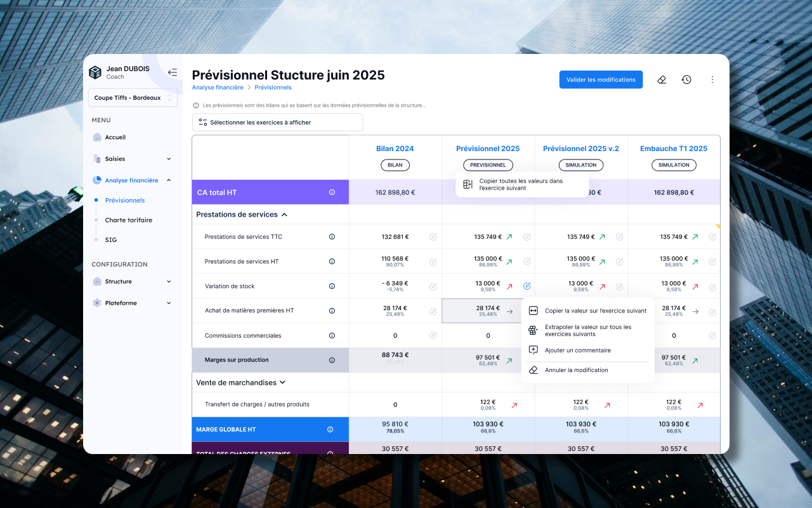Click info icon for Prestations de services HT
Screen dimensions: 812x508
coord(332,262)
